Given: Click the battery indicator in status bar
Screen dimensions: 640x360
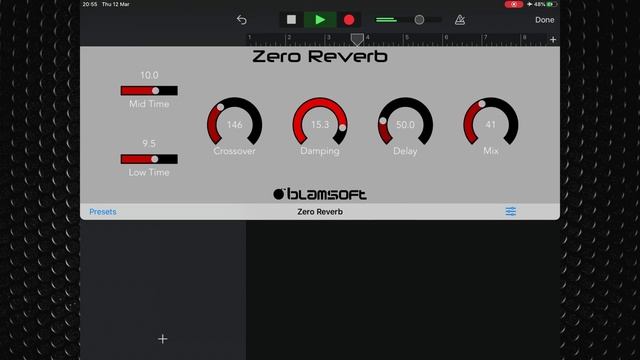Looking at the screenshot, I should (x=552, y=4).
